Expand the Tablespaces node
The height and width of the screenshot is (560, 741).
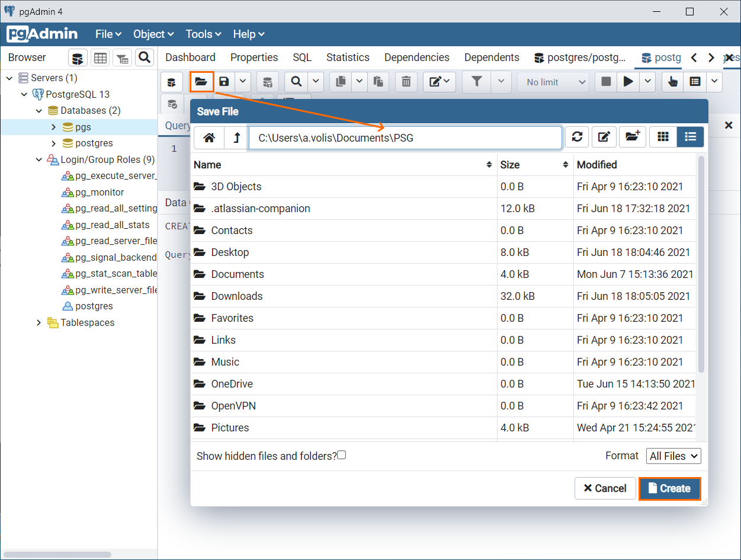39,322
